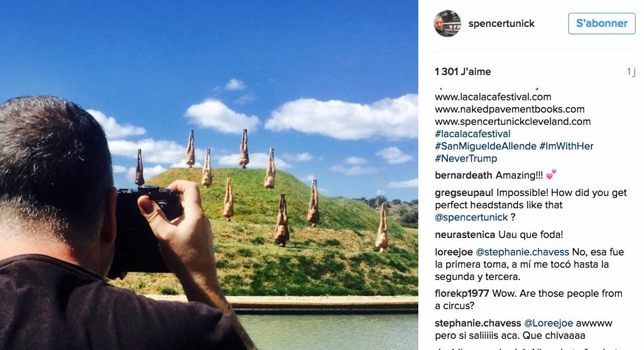This screenshot has height=350, width=644.
Task: Click the bernardeath commenter name
Action: pos(463,176)
